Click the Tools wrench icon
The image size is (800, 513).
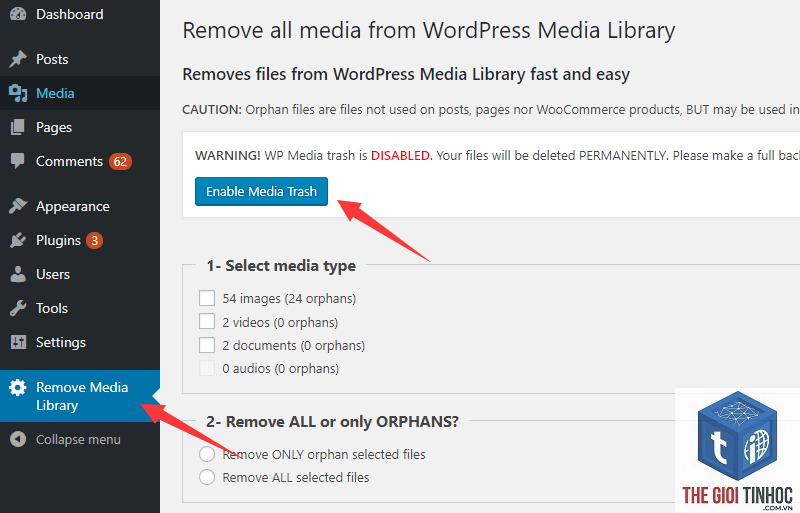[x=18, y=308]
